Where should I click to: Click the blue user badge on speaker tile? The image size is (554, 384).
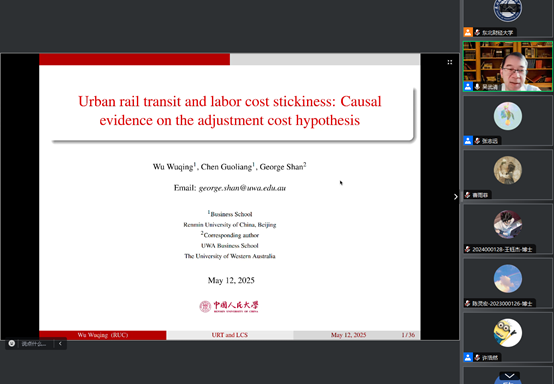point(468,87)
